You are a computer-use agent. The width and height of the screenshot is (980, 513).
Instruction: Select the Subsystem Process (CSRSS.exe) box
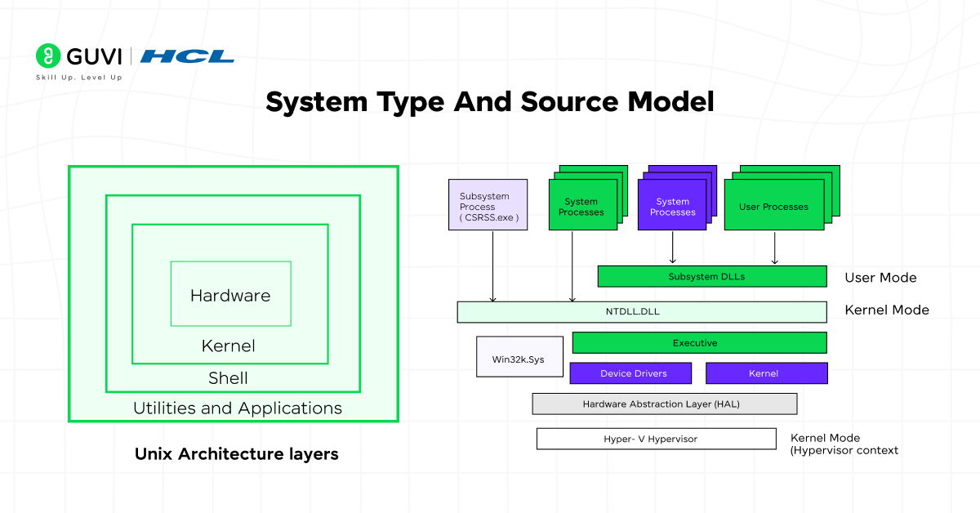pos(488,204)
